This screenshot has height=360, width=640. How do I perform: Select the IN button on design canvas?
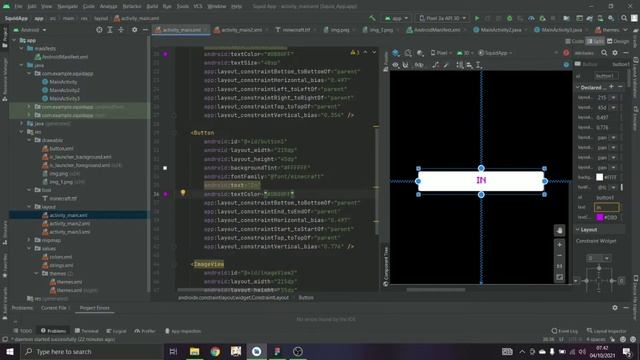click(x=481, y=181)
